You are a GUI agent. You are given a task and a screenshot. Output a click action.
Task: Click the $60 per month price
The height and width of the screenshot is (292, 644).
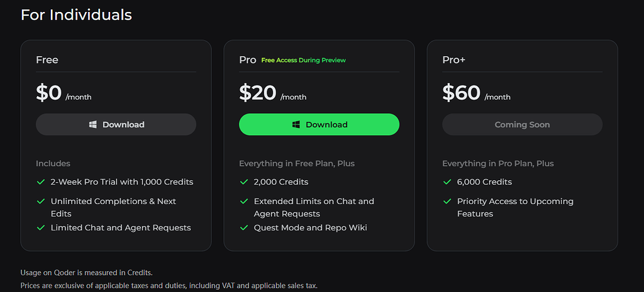477,93
